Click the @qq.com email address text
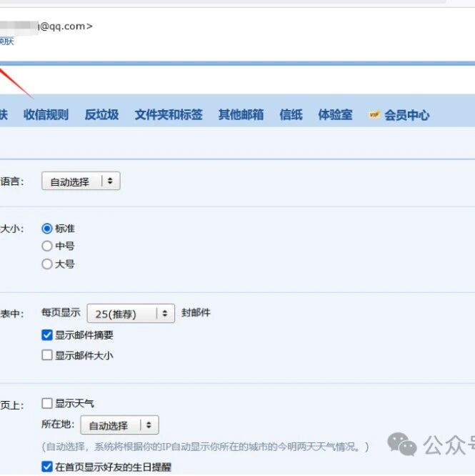 [x=66, y=26]
